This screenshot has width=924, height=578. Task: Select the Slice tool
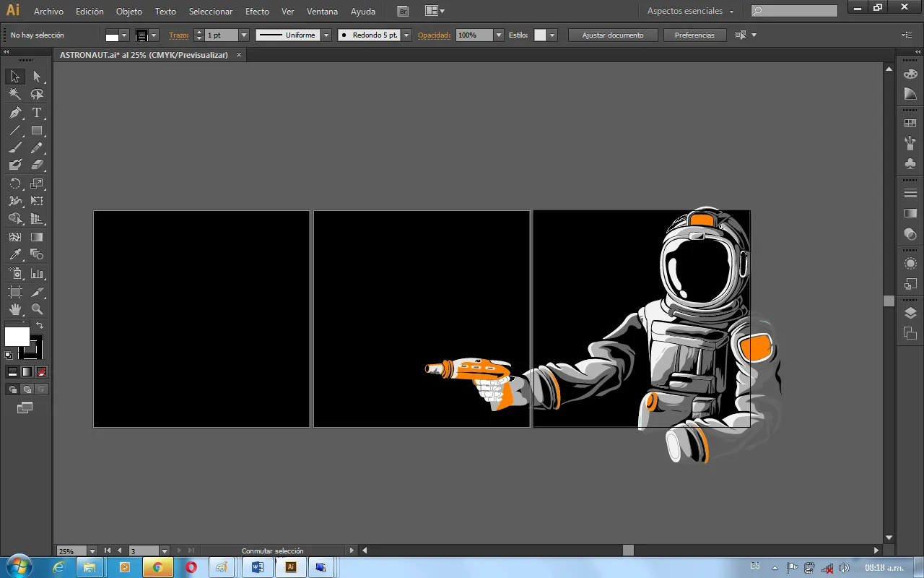pos(37,292)
